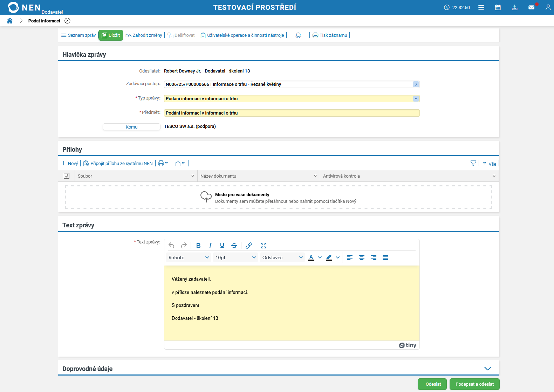Click into the Předmět input field

[x=292, y=113]
